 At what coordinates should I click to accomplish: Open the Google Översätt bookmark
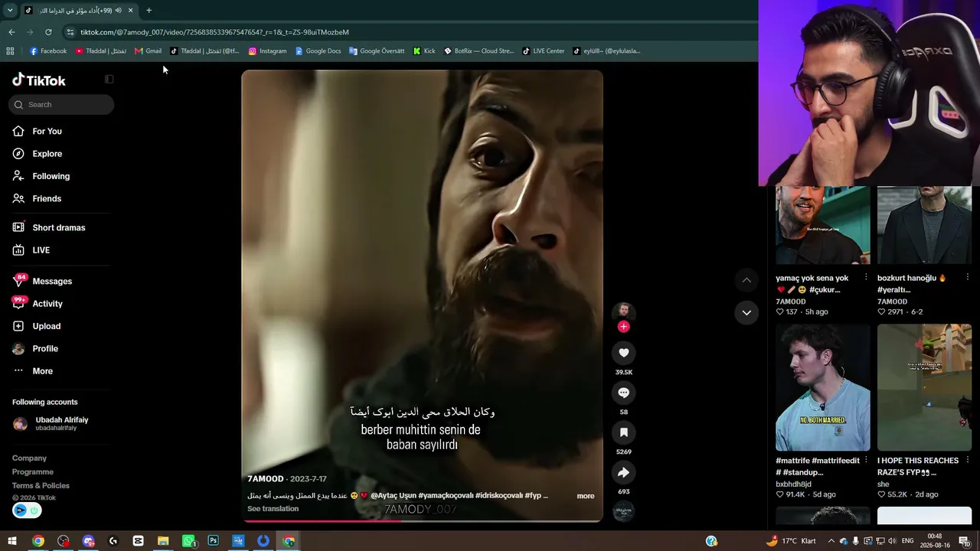coord(376,51)
